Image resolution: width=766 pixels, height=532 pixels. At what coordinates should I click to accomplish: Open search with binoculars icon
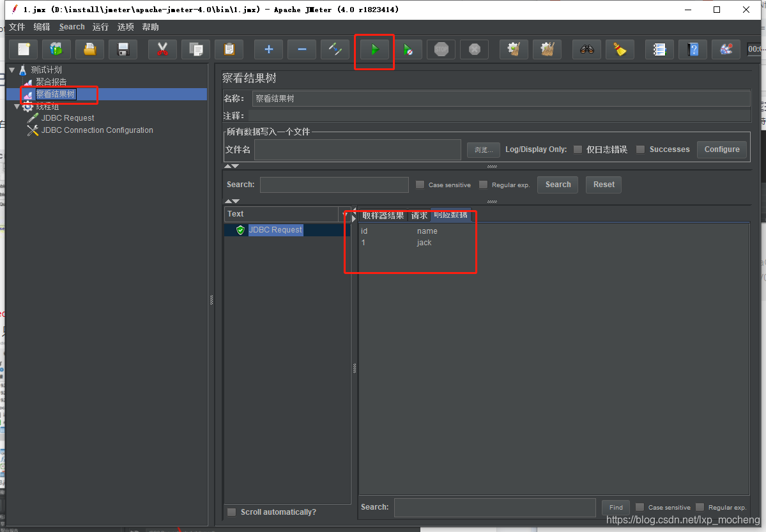pos(586,49)
